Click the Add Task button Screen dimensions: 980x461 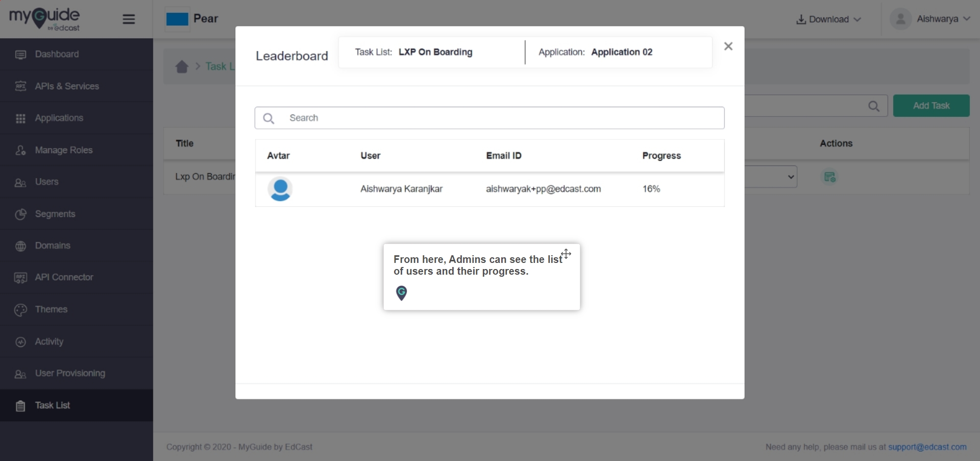932,106
